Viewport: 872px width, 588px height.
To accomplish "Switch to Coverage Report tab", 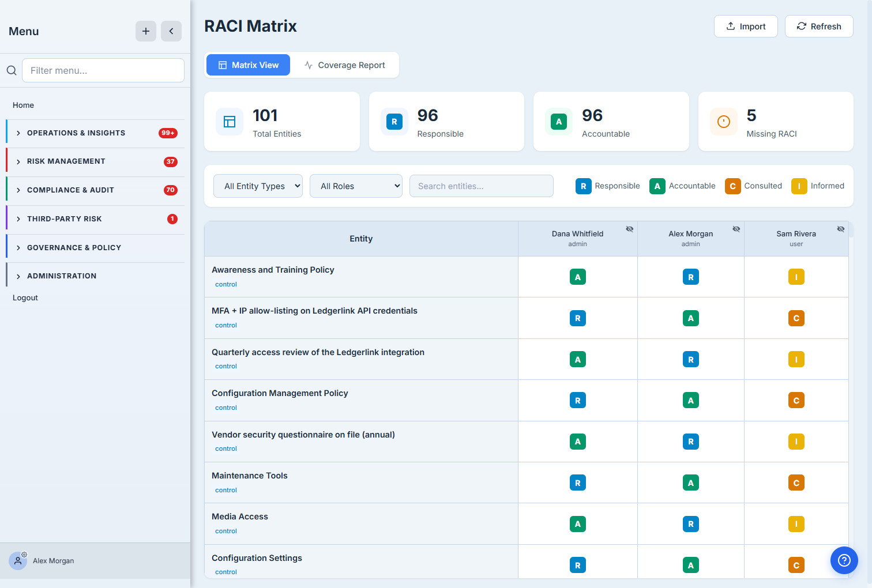I will pyautogui.click(x=345, y=65).
